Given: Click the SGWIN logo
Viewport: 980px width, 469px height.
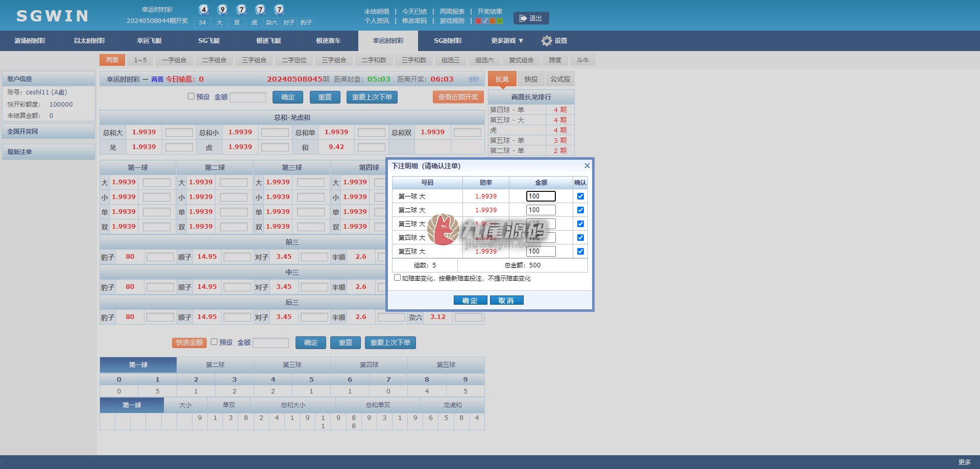Looking at the screenshot, I should [53, 16].
